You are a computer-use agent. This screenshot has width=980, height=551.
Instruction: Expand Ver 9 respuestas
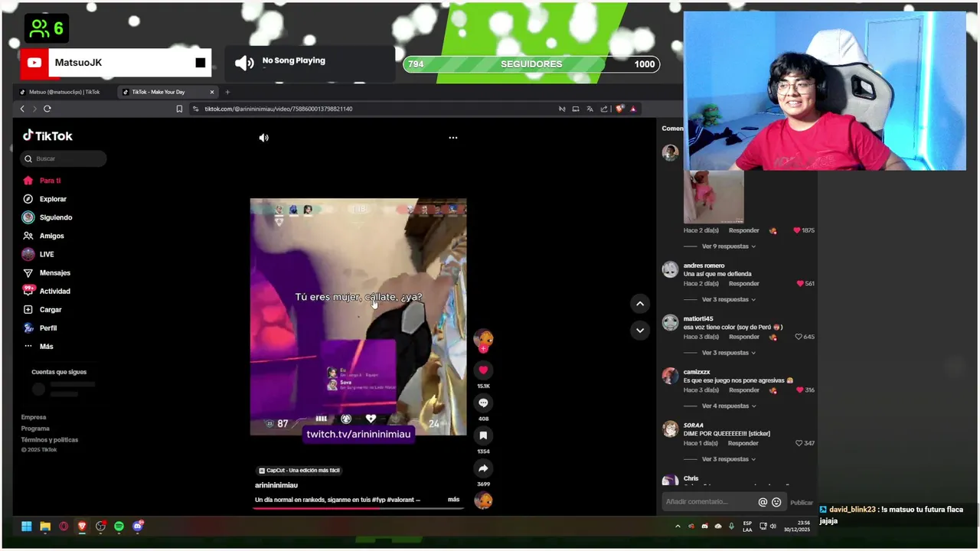point(729,246)
